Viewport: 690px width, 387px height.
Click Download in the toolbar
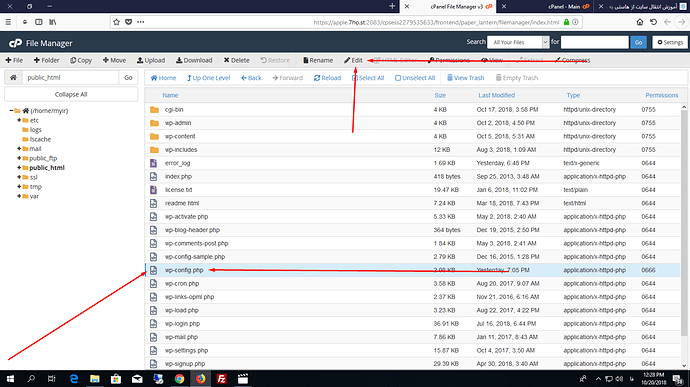click(x=194, y=60)
